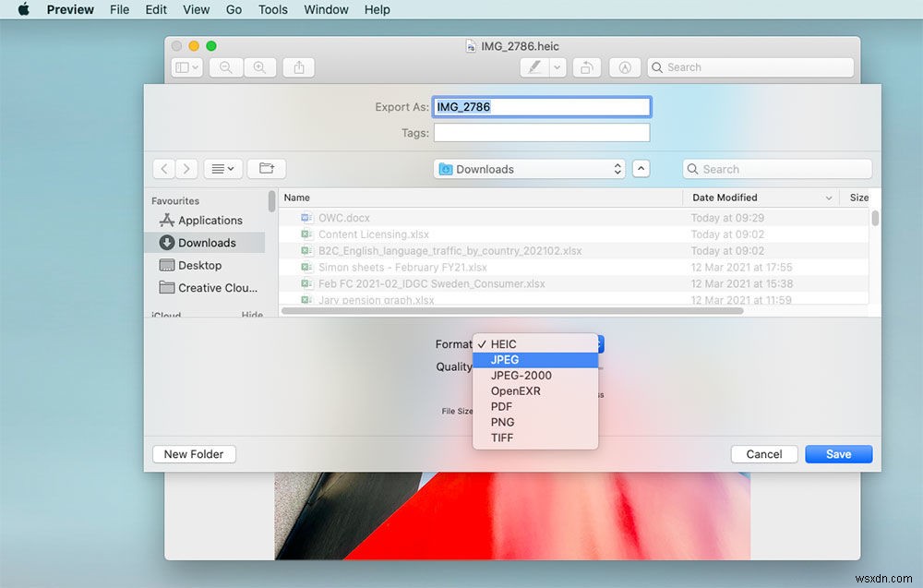Image resolution: width=923 pixels, height=588 pixels.
Task: Click the Export As filename field
Action: click(x=541, y=106)
